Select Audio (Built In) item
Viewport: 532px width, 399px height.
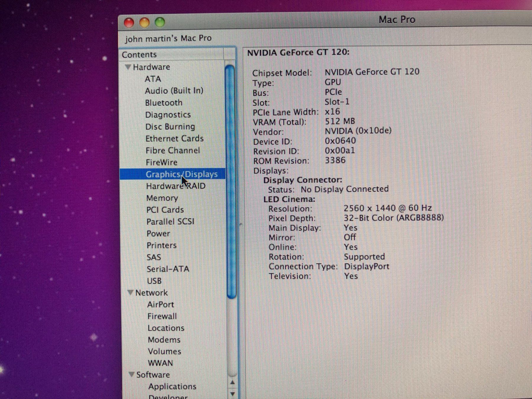pyautogui.click(x=174, y=91)
